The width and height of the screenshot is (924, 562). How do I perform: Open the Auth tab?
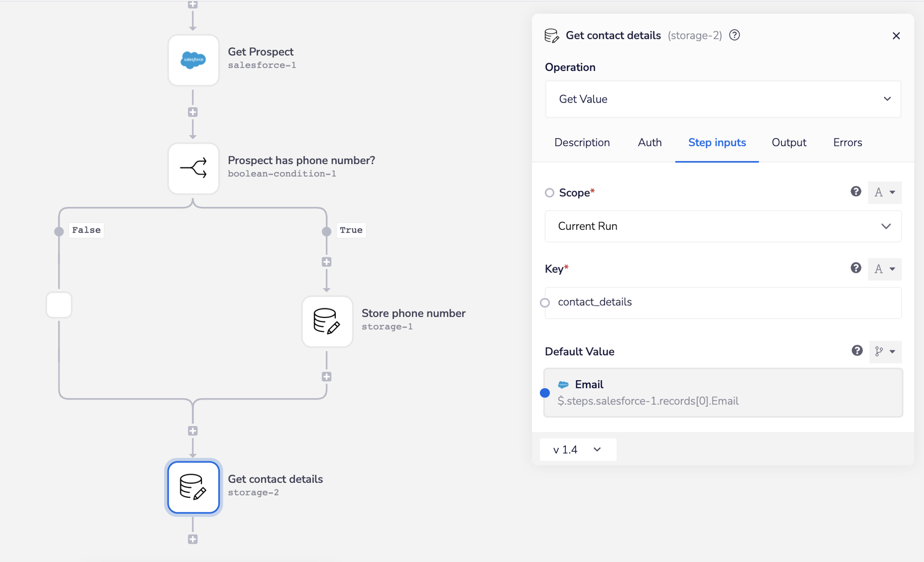click(650, 142)
